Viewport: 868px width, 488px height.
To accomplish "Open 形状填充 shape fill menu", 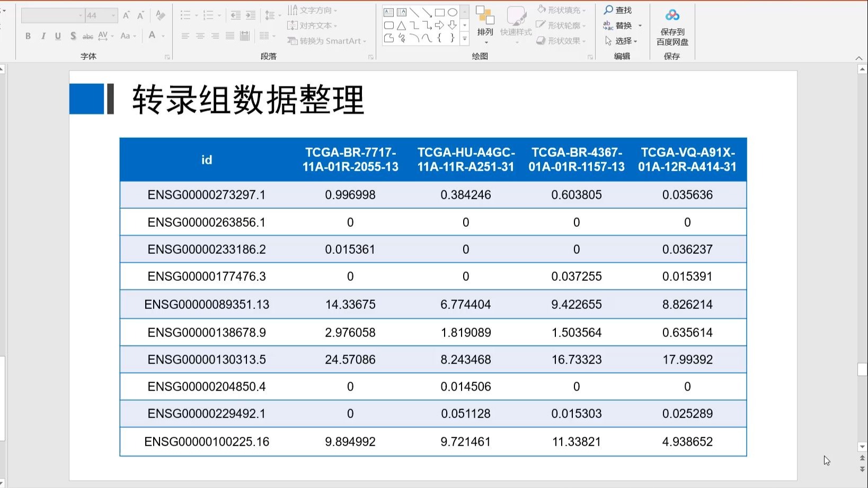I will click(562, 10).
